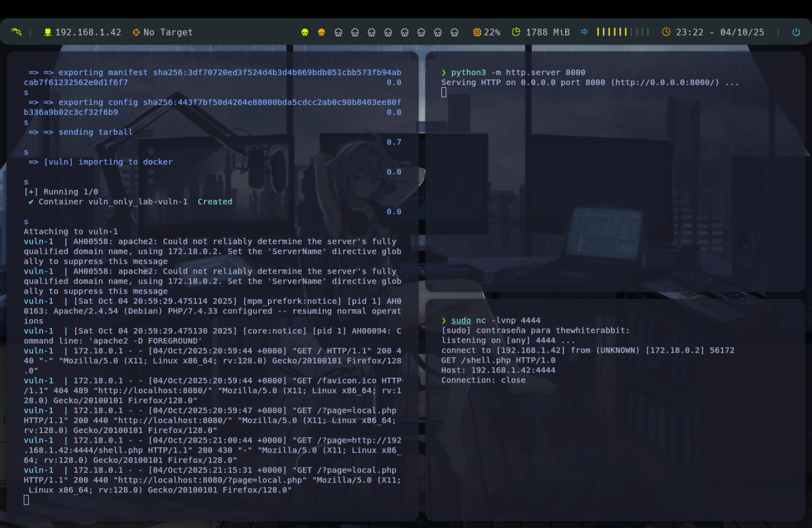Click cursor block under Serving HTTP line
The width and height of the screenshot is (812, 528).
coord(444,93)
